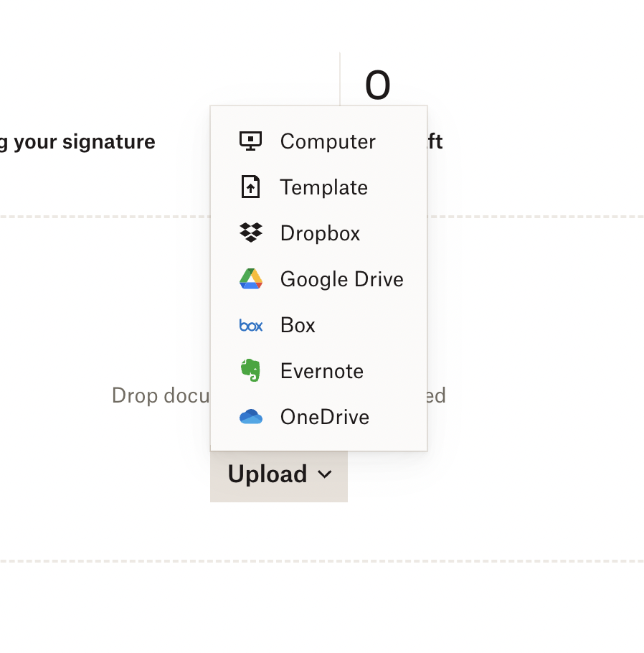
Task: Select the Template text option
Action: click(x=323, y=187)
